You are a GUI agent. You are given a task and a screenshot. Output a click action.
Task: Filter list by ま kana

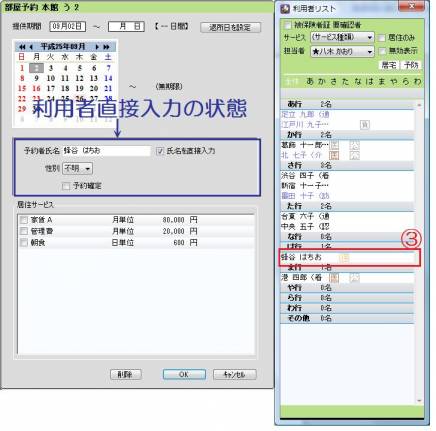coord(381,81)
